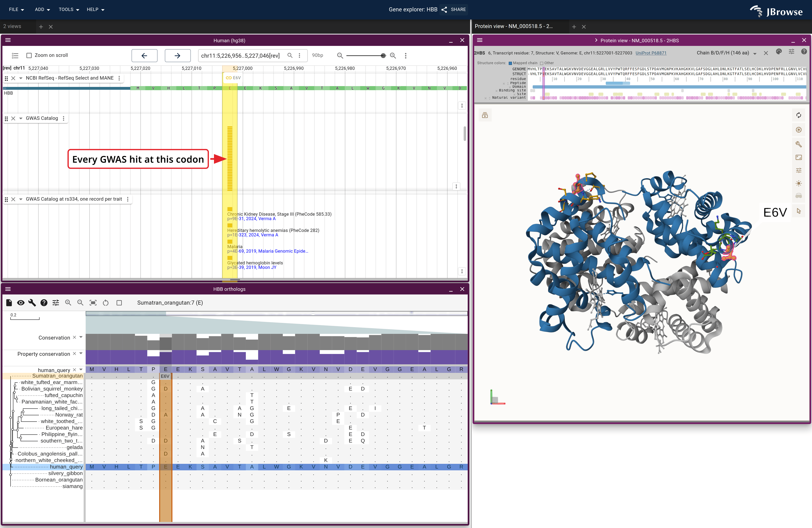Screen dimensions: 812x528
Task: Expand GWAS Catalog track dropdown arrow
Action: click(x=21, y=118)
